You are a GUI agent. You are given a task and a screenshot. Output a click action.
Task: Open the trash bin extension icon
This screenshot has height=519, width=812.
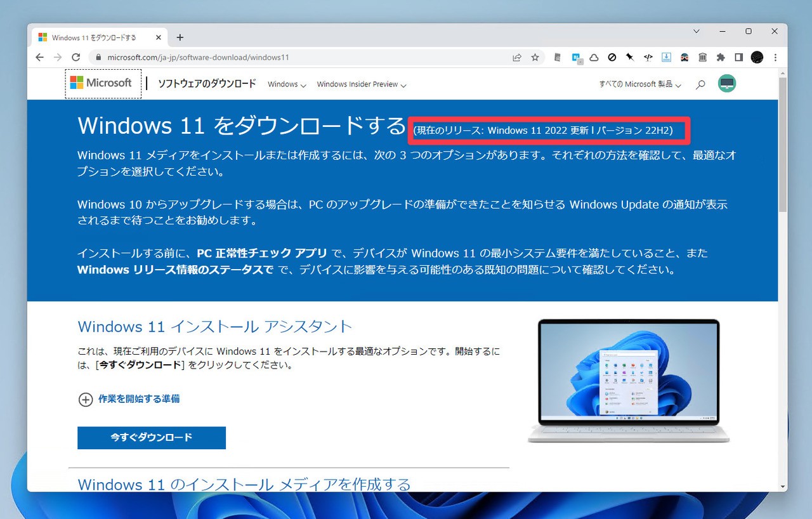[x=703, y=57]
